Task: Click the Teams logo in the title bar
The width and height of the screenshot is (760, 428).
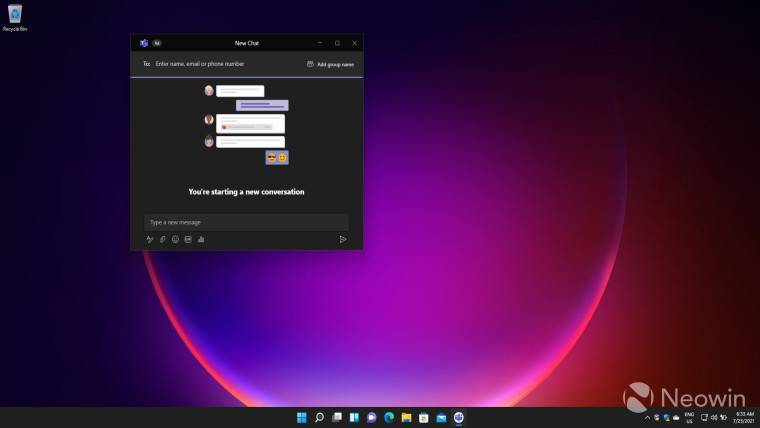Action: click(144, 43)
